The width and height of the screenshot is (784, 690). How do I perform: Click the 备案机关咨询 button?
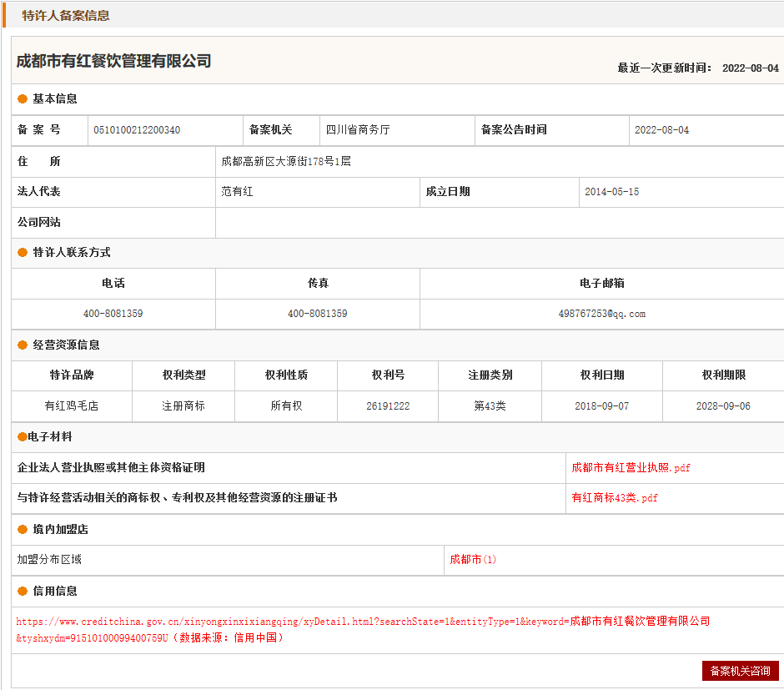tap(741, 671)
